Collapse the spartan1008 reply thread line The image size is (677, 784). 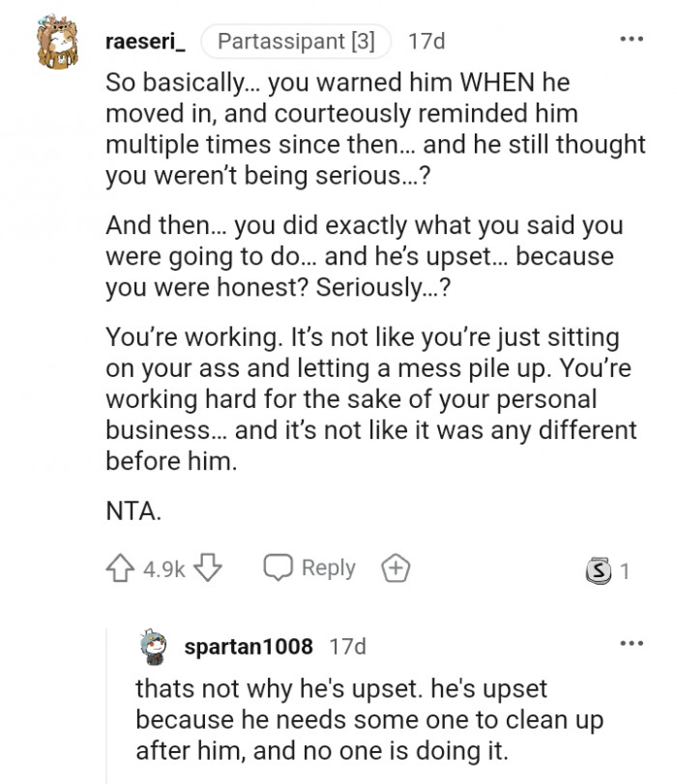tap(106, 706)
